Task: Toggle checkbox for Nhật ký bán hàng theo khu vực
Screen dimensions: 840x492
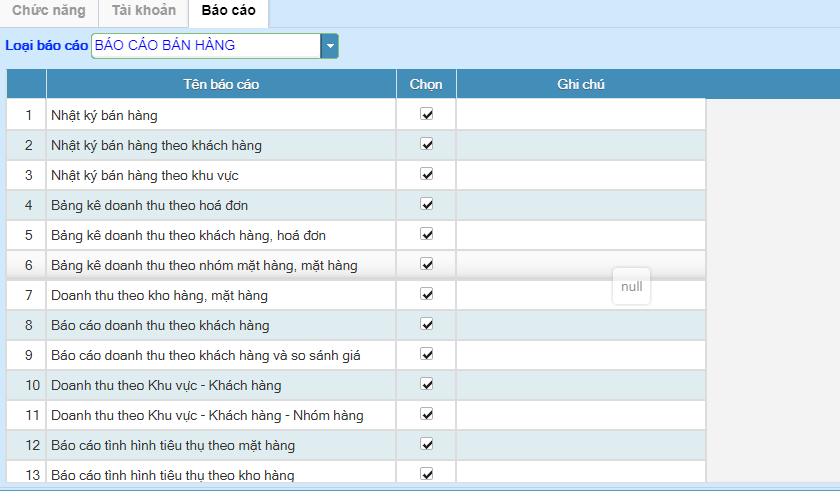Action: coord(427,174)
